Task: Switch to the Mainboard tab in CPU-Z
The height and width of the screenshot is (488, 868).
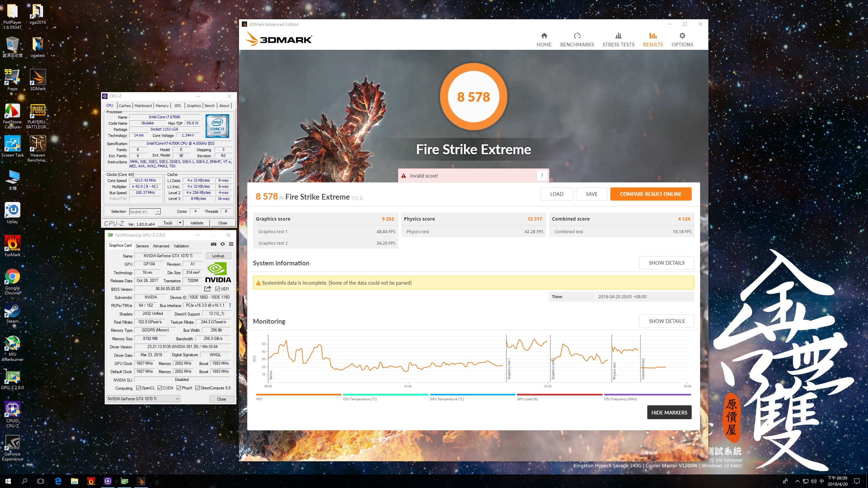Action: pyautogui.click(x=143, y=106)
